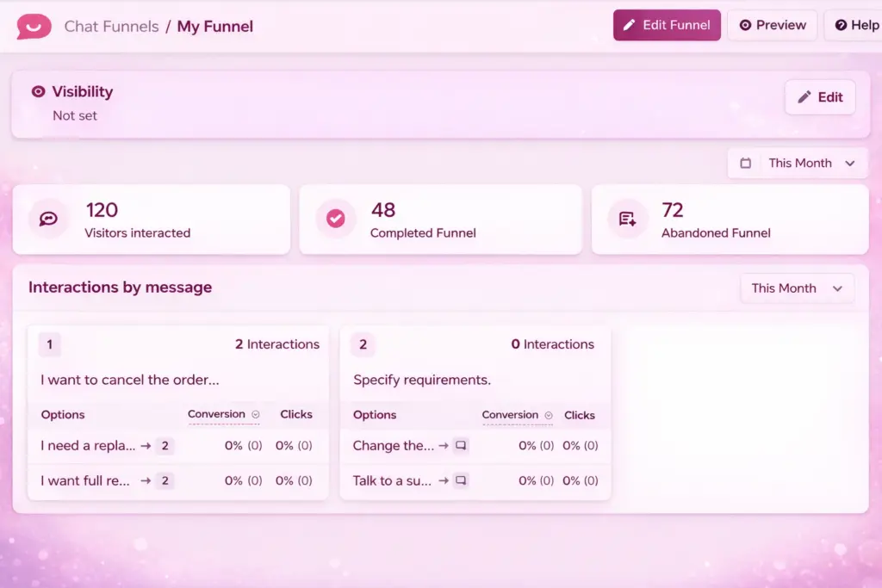Click the Edit Funnel button
This screenshot has width=882, height=588.
[x=667, y=25]
